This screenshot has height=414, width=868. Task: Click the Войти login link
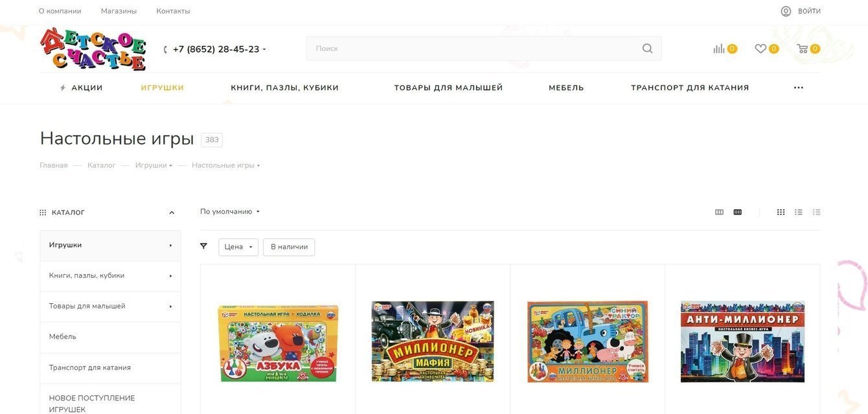click(x=809, y=11)
